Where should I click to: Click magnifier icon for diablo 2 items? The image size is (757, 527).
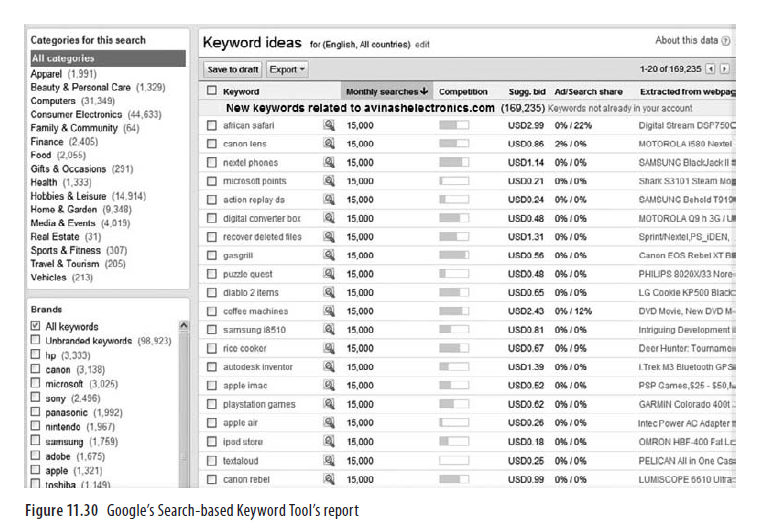pyautogui.click(x=329, y=292)
